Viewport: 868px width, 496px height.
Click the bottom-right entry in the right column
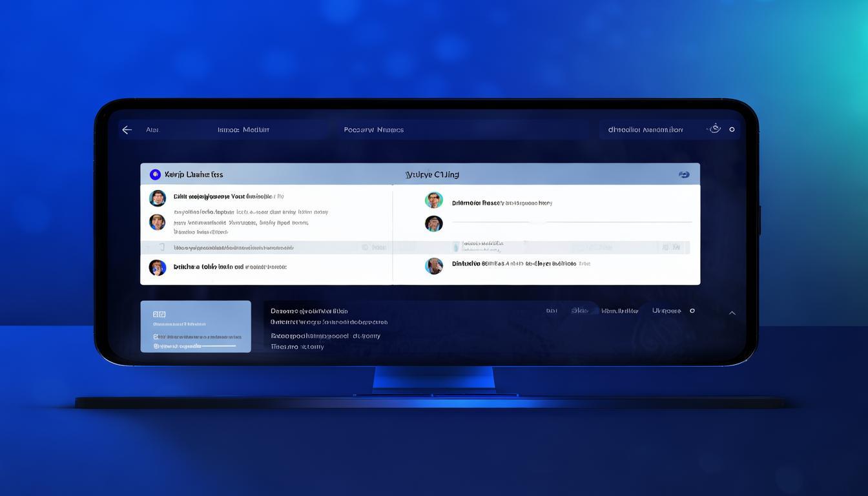[521, 263]
